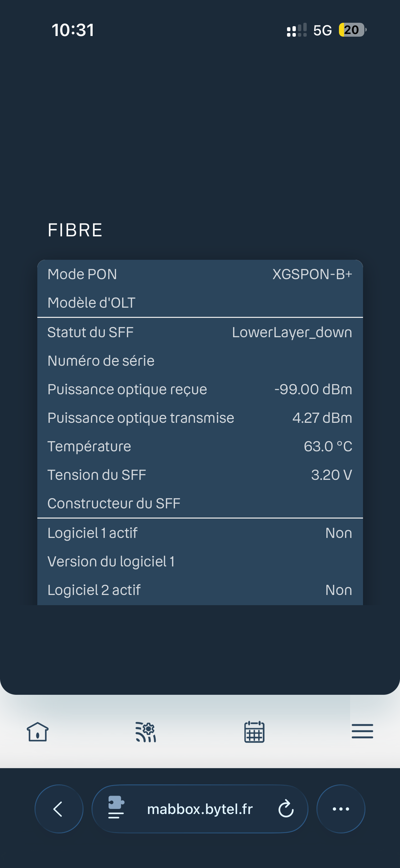Image resolution: width=400 pixels, height=868 pixels.
Task: Tap the browser back arrow
Action: pyautogui.click(x=59, y=809)
